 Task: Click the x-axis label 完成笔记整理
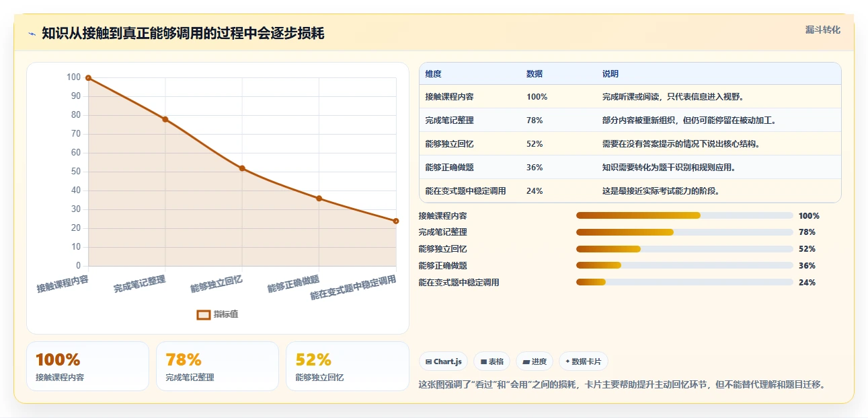point(140,283)
